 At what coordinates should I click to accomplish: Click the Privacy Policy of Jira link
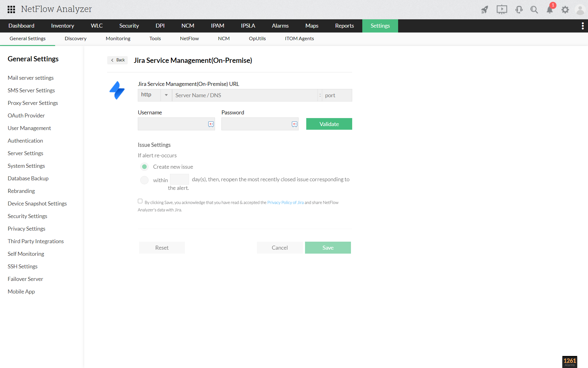point(285,203)
